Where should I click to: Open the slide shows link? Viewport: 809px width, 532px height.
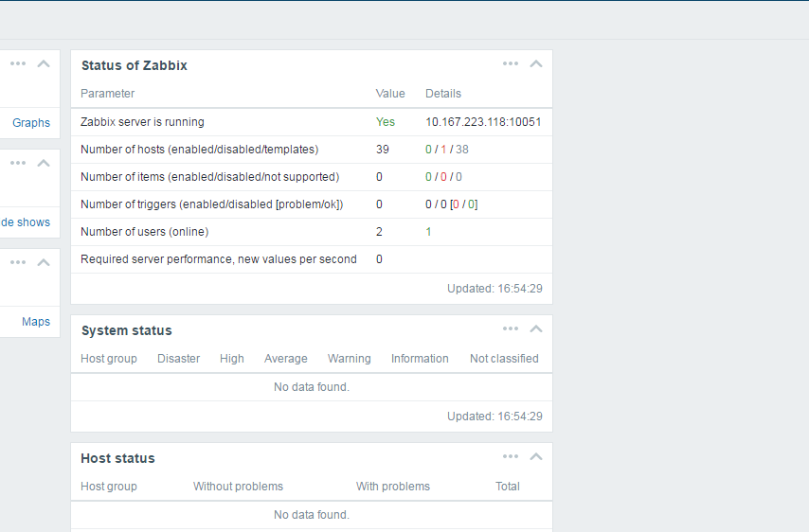coord(26,222)
